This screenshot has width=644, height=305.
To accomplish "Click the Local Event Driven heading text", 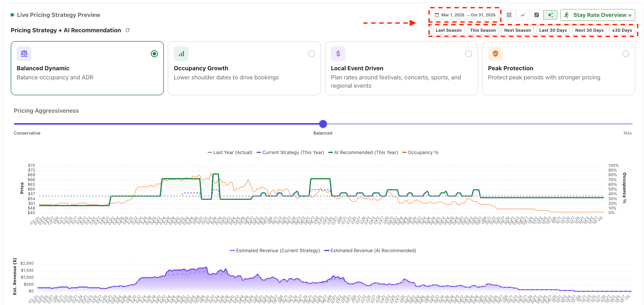I will coord(357,68).
